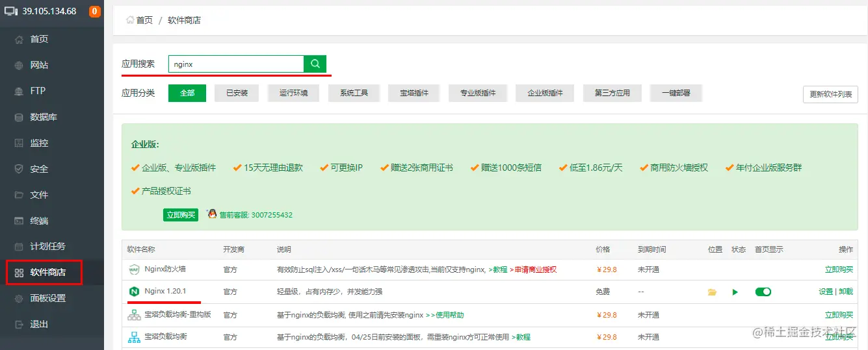Open the >教程 link for Nginx防火墙

click(x=498, y=269)
